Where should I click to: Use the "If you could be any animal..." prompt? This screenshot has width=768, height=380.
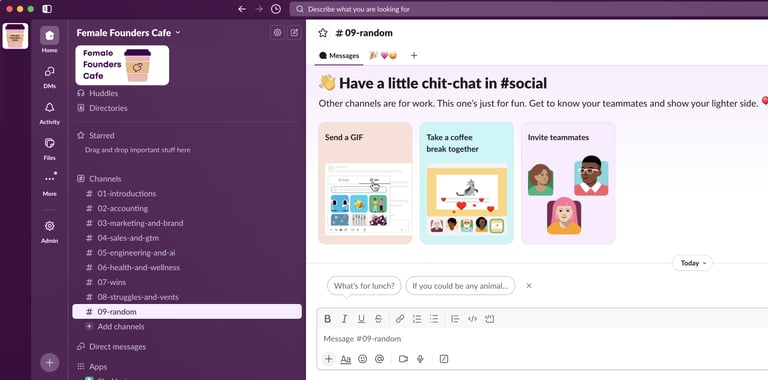pyautogui.click(x=460, y=285)
